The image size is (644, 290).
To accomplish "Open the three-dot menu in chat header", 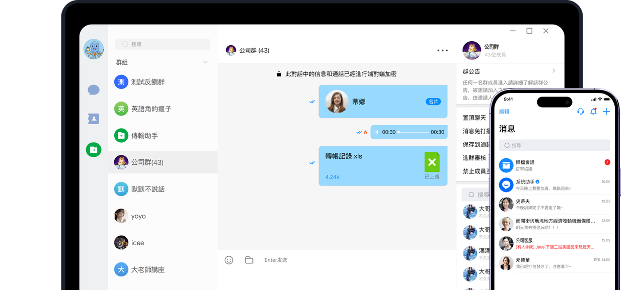I will coord(442,50).
